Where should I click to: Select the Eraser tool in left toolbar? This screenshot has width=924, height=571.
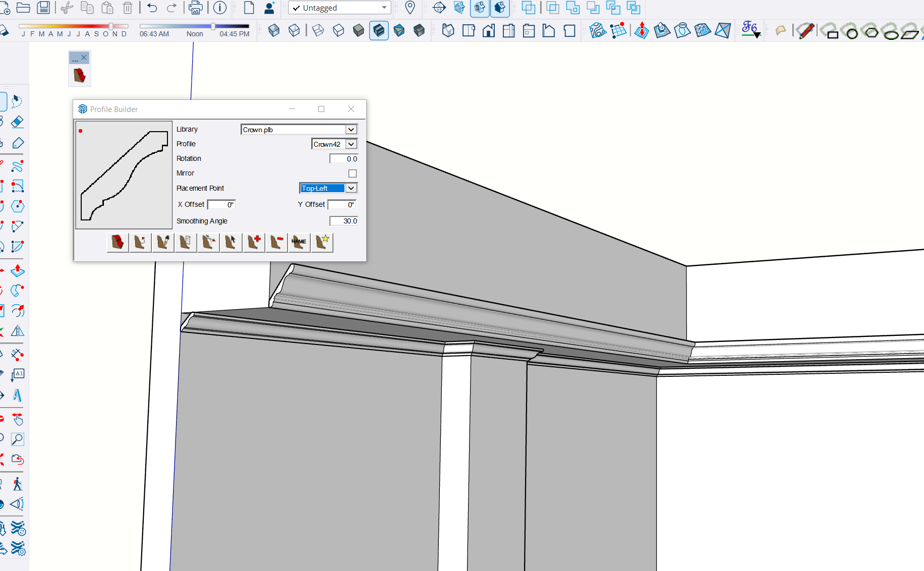click(x=18, y=122)
